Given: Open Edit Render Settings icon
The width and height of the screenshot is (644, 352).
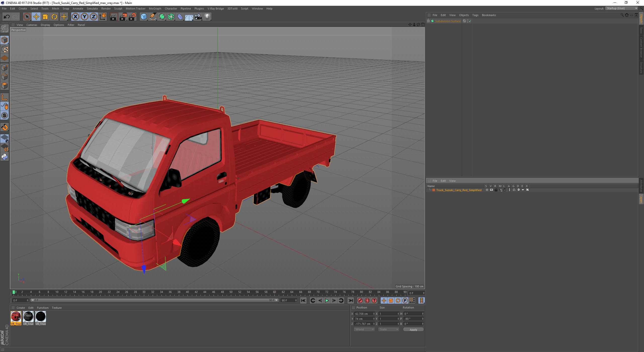Looking at the screenshot, I should coord(132,17).
